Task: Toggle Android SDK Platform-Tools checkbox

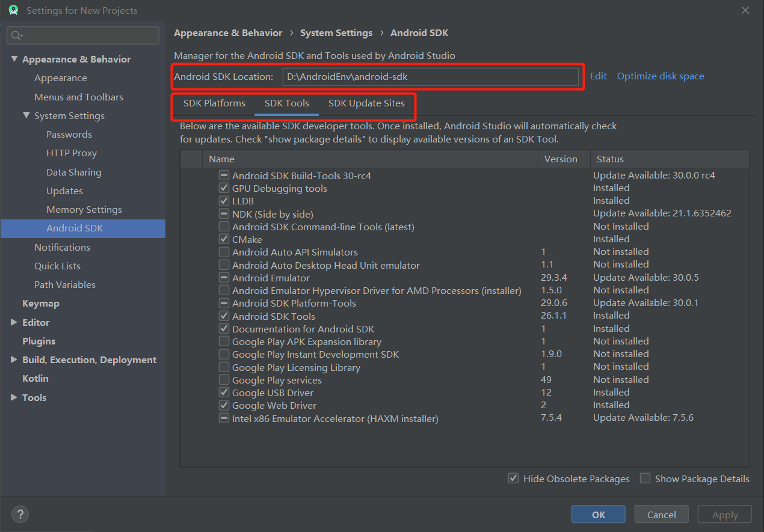Action: [224, 303]
